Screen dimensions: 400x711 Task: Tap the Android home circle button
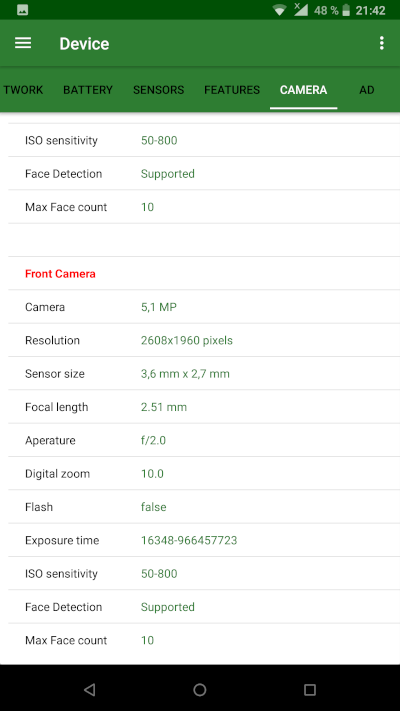(x=200, y=690)
